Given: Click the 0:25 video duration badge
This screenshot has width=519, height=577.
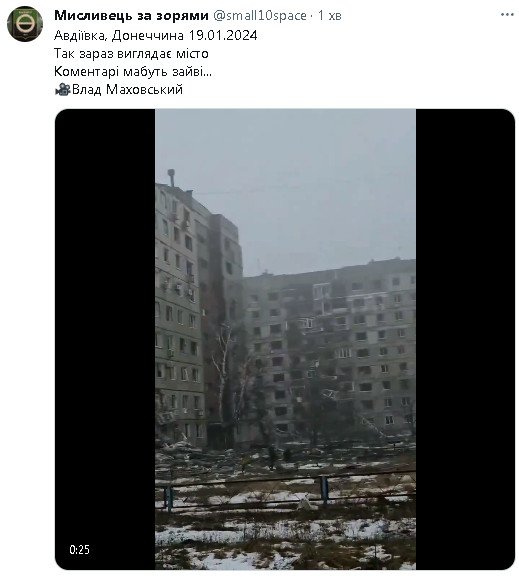Looking at the screenshot, I should point(80,550).
